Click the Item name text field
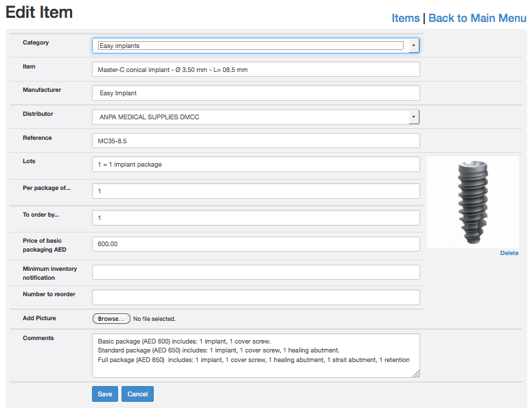Screen dimensions: 532x408 click(x=255, y=70)
